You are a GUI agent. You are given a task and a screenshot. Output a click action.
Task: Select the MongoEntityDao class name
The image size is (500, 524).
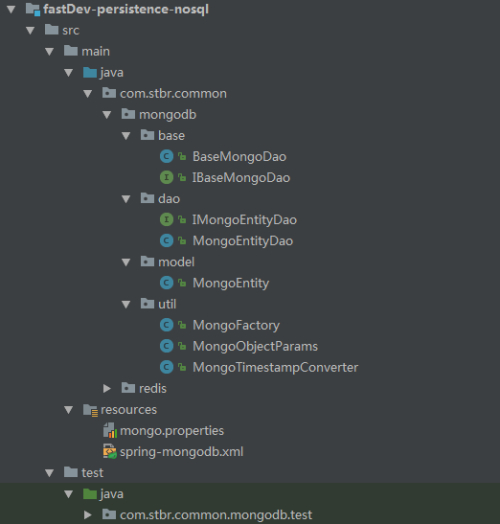(x=243, y=241)
